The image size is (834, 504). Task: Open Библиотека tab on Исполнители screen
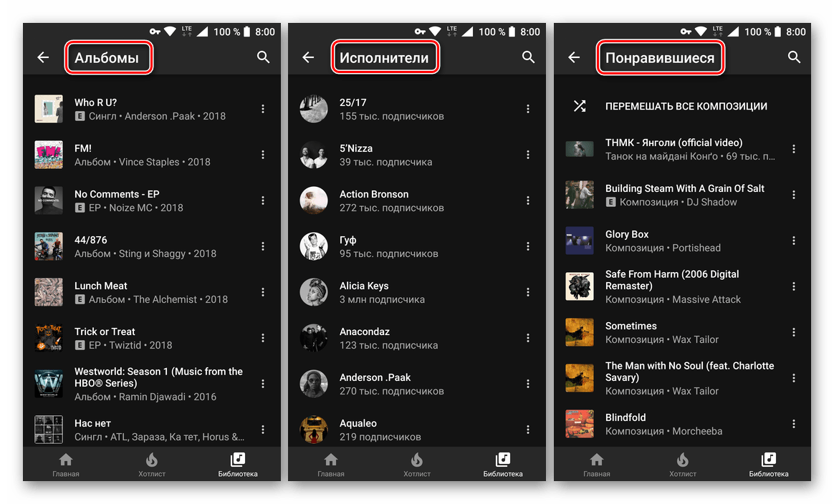[503, 465]
